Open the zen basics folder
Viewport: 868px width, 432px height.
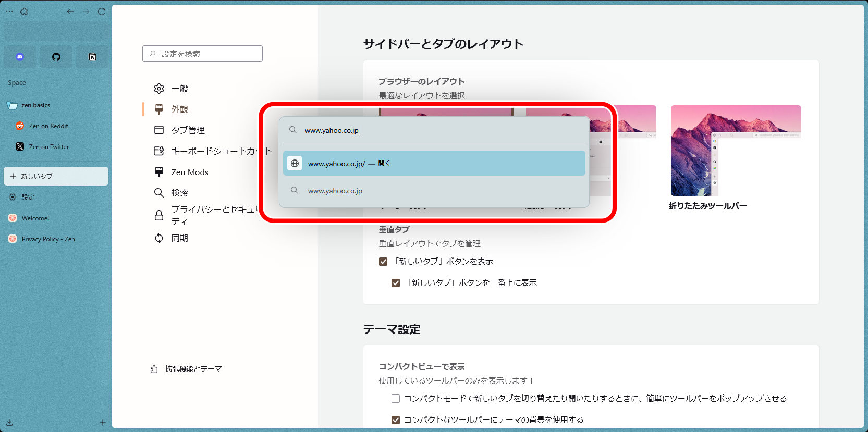point(56,105)
